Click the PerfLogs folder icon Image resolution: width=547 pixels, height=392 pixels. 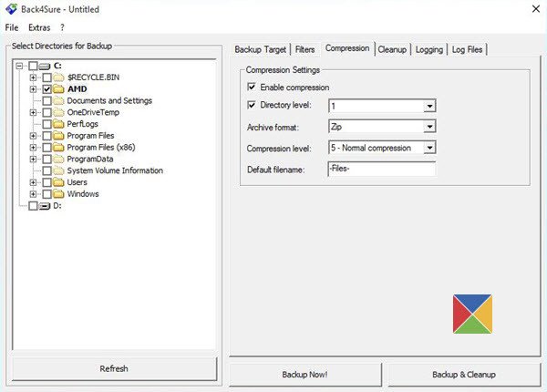58,124
